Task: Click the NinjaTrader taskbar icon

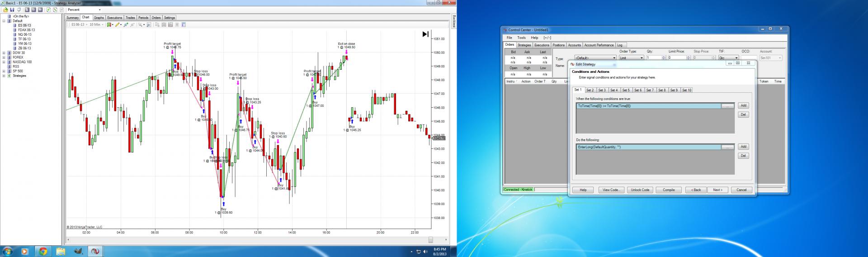Action: (x=96, y=252)
